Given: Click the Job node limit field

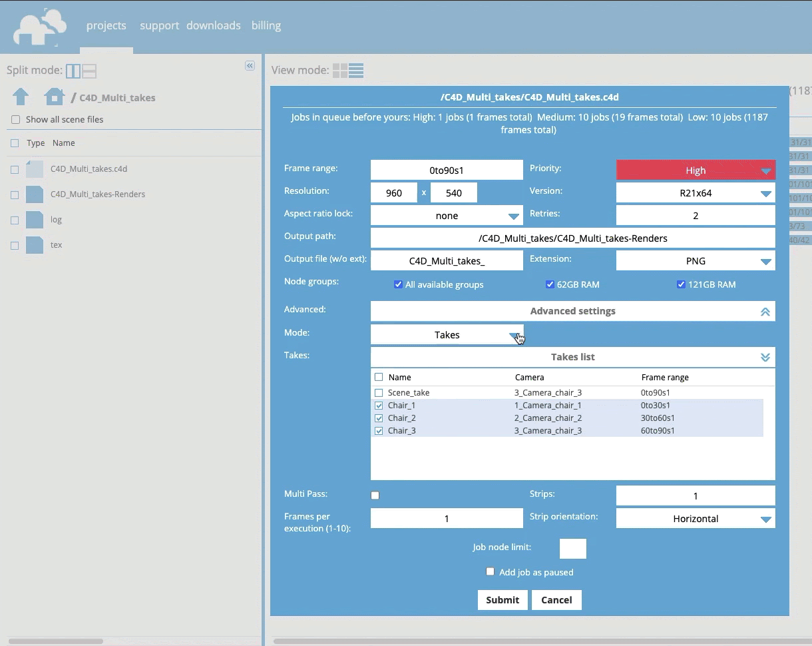Looking at the screenshot, I should [x=573, y=549].
